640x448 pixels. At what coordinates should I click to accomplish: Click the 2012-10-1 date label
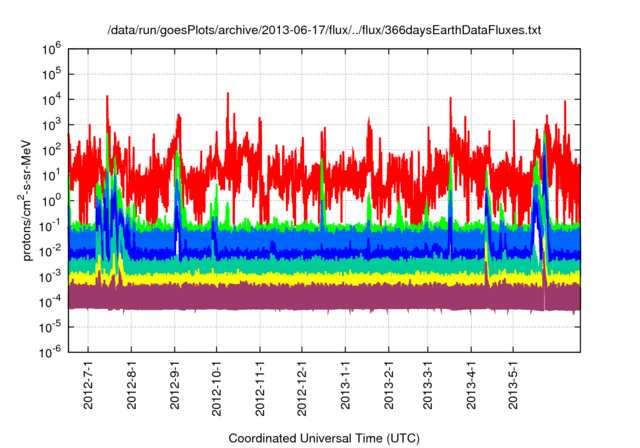point(216,388)
